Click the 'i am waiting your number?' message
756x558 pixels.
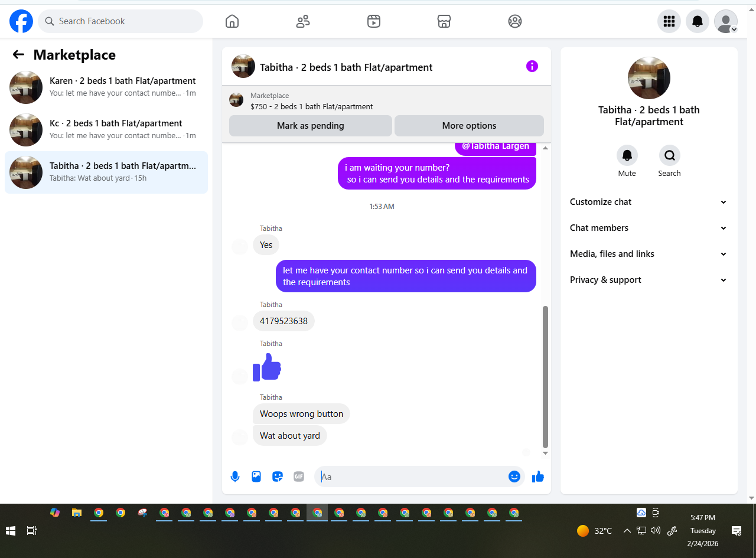(437, 173)
